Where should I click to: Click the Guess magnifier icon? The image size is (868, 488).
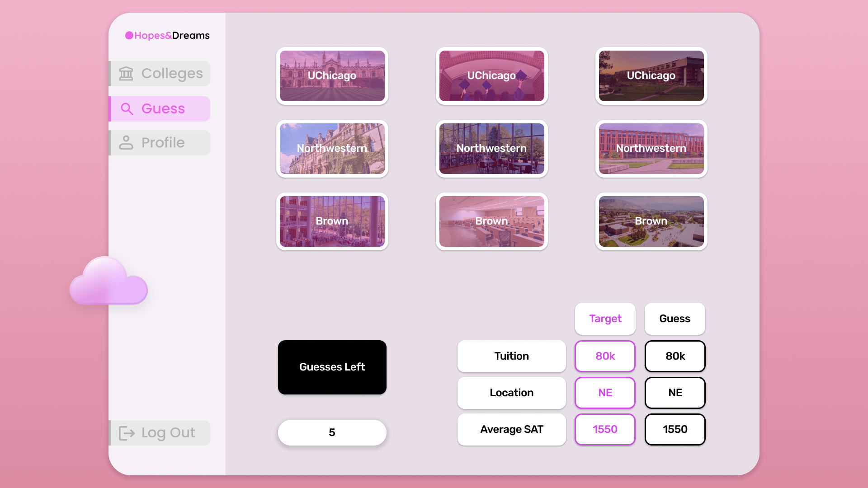coord(127,109)
